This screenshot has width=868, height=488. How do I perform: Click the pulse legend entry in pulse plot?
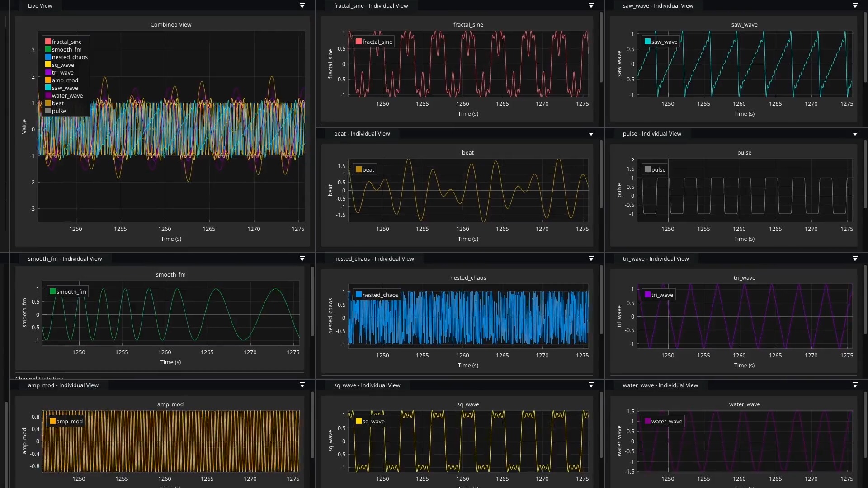tap(655, 169)
